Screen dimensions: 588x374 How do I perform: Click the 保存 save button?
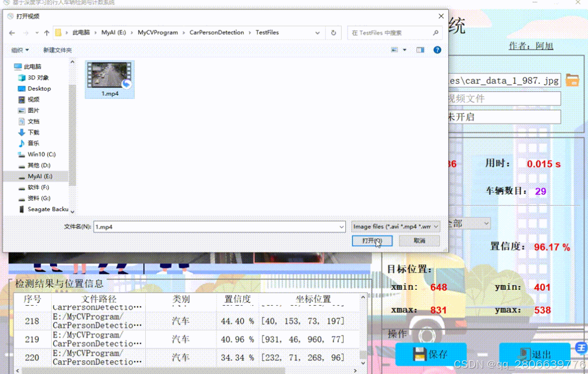(431, 354)
